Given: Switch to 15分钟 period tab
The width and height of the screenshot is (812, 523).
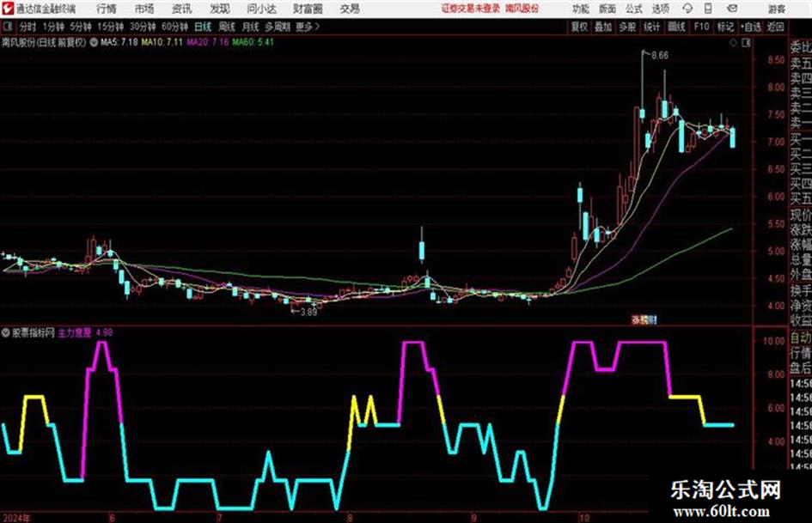Looking at the screenshot, I should [111, 27].
